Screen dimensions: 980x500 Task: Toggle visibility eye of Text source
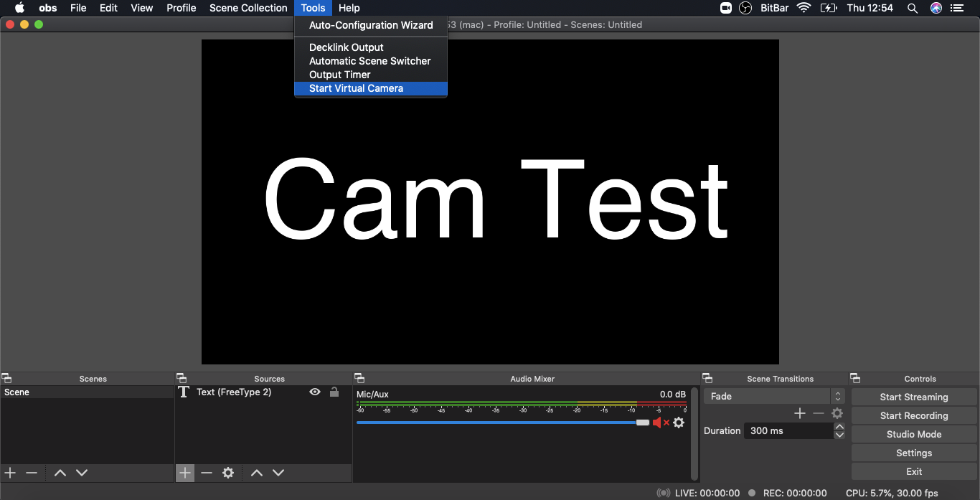315,392
